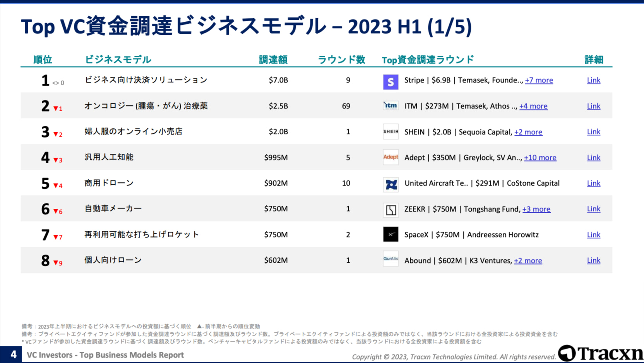Click the round count 69

pyautogui.click(x=346, y=106)
